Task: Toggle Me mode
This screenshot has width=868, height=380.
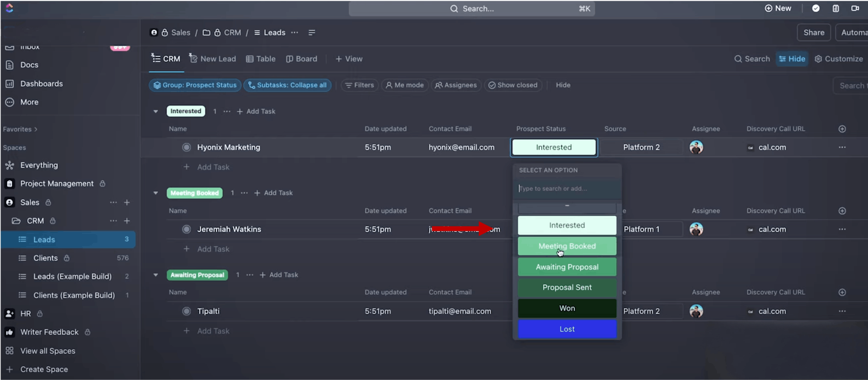Action: (x=405, y=85)
